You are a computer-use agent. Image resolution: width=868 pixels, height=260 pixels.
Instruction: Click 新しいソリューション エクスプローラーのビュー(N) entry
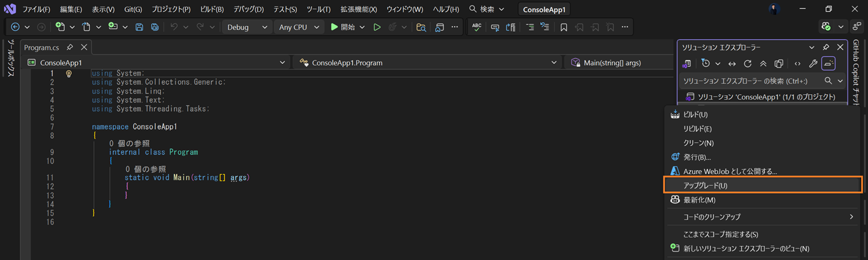[763, 249]
